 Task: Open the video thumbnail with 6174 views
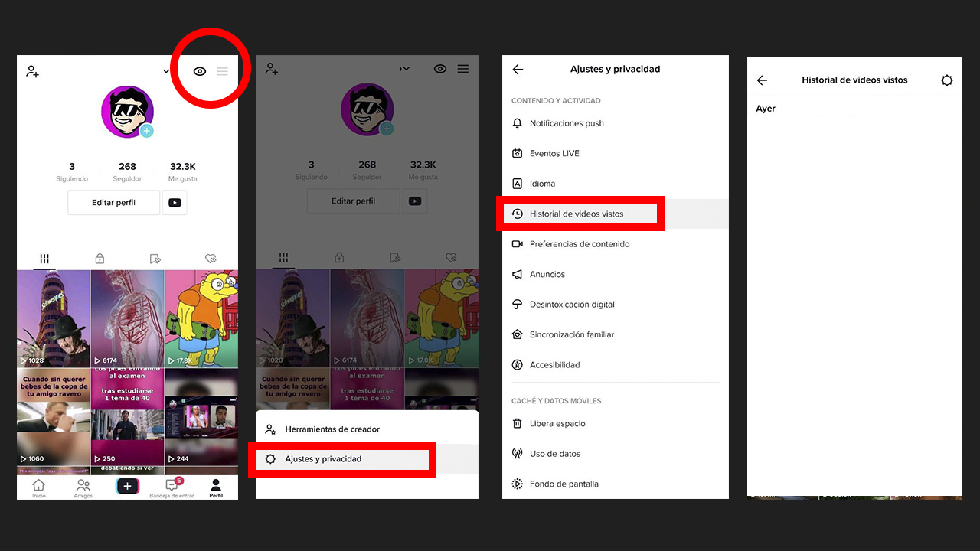coord(127,318)
